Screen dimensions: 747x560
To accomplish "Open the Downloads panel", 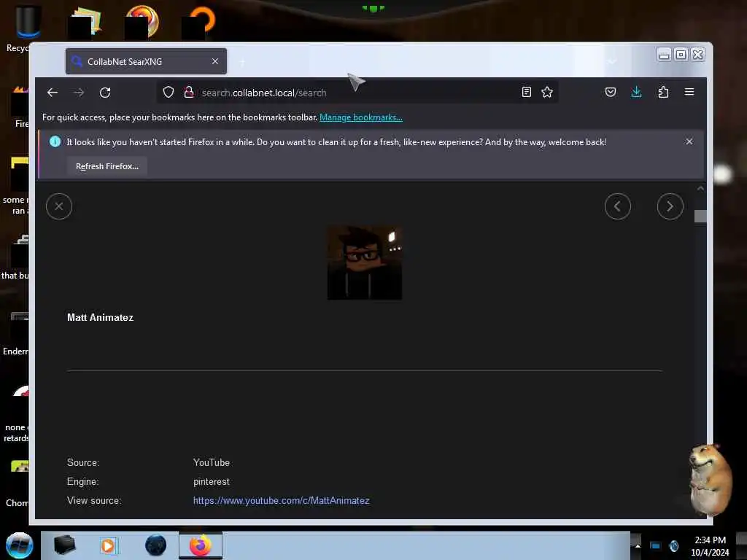I will pos(636,93).
